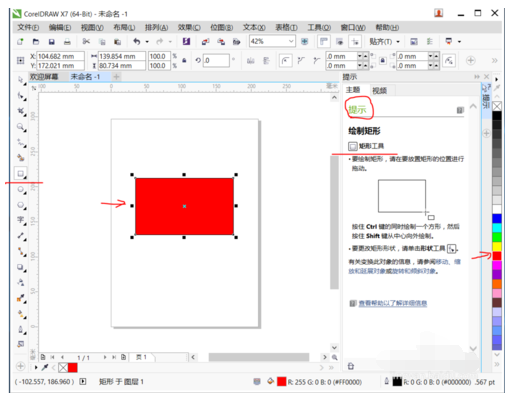This screenshot has height=393, width=513.
Task: Expand the Undo history dropdown arrow
Action: (x=147, y=42)
